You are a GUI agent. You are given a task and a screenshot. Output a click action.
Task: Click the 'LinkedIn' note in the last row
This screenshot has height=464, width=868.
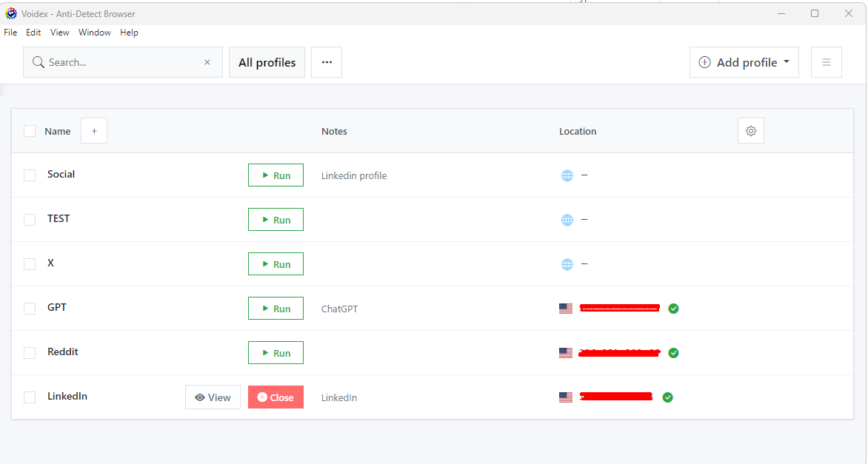[339, 397]
